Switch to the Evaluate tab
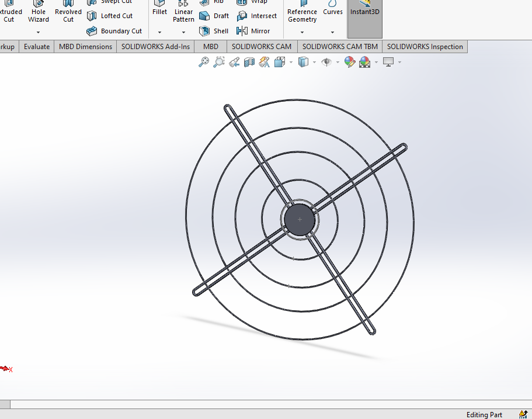The height and width of the screenshot is (419, 532). tap(37, 47)
